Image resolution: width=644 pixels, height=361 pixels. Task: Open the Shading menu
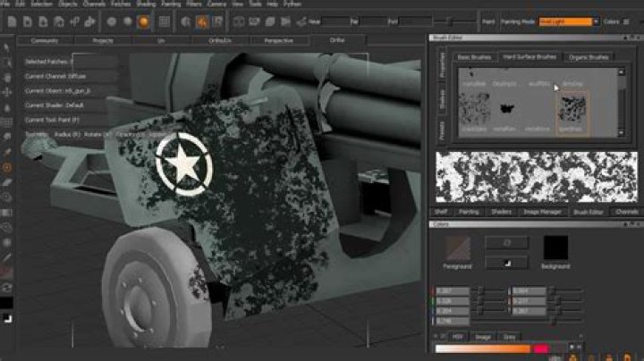tap(146, 4)
